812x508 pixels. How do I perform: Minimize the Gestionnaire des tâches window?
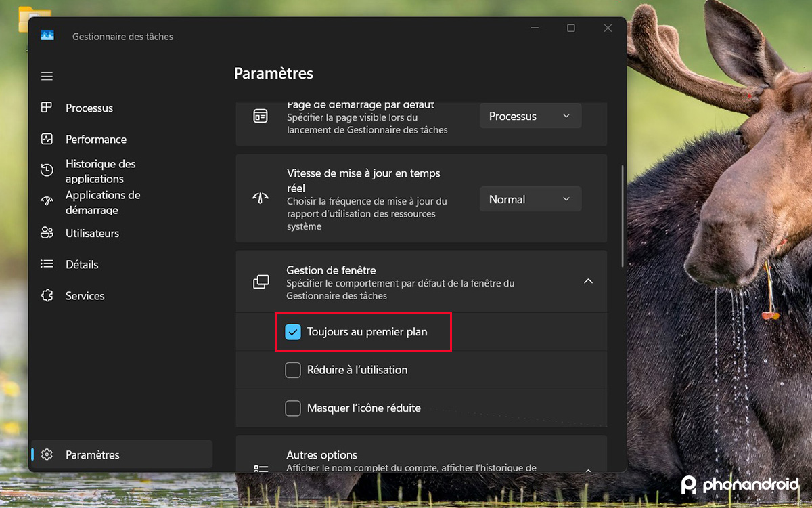[534, 28]
